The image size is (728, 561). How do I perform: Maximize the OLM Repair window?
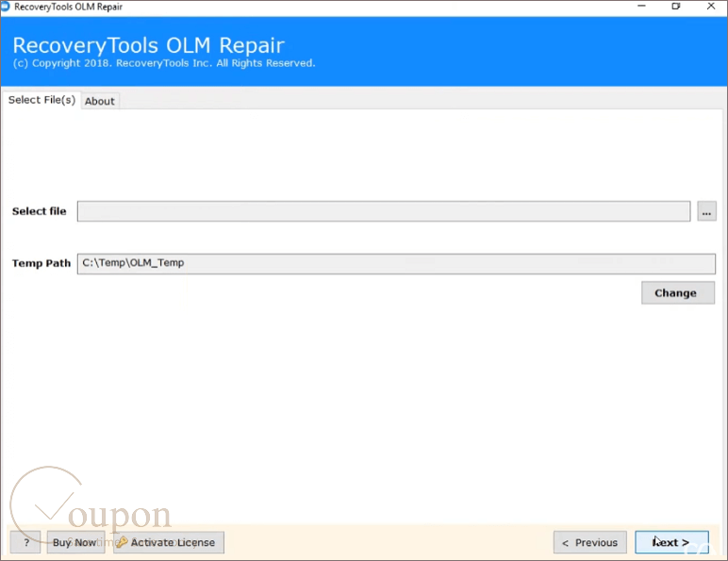(x=676, y=6)
